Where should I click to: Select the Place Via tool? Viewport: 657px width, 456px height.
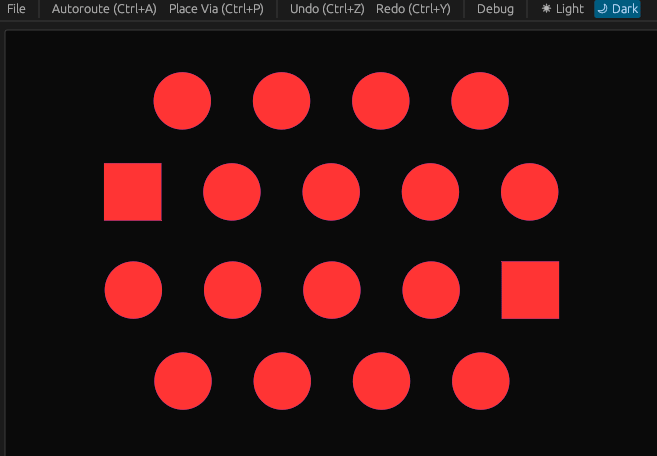[x=216, y=9]
